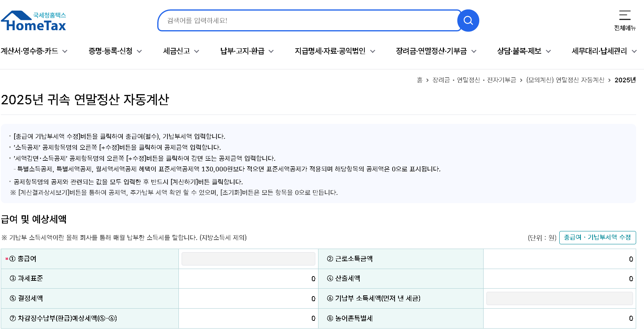
Task: Open the 증명·등록·신청 menu
Action: pos(115,51)
